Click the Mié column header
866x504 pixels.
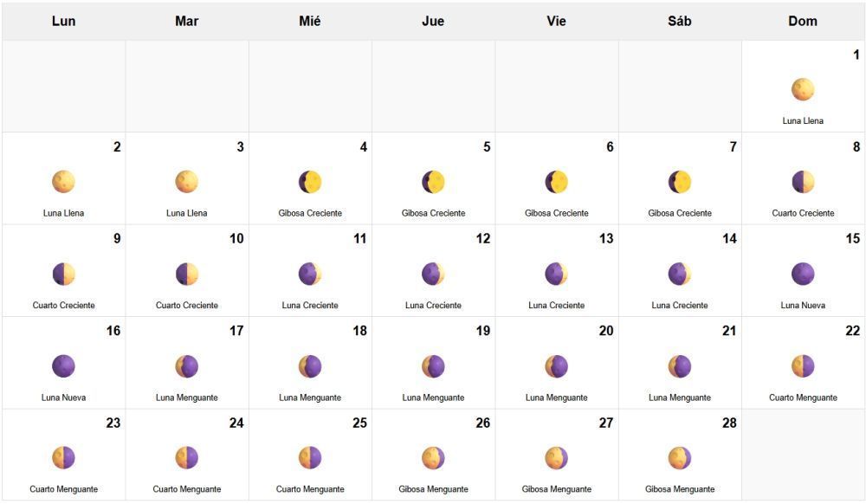pyautogui.click(x=310, y=21)
